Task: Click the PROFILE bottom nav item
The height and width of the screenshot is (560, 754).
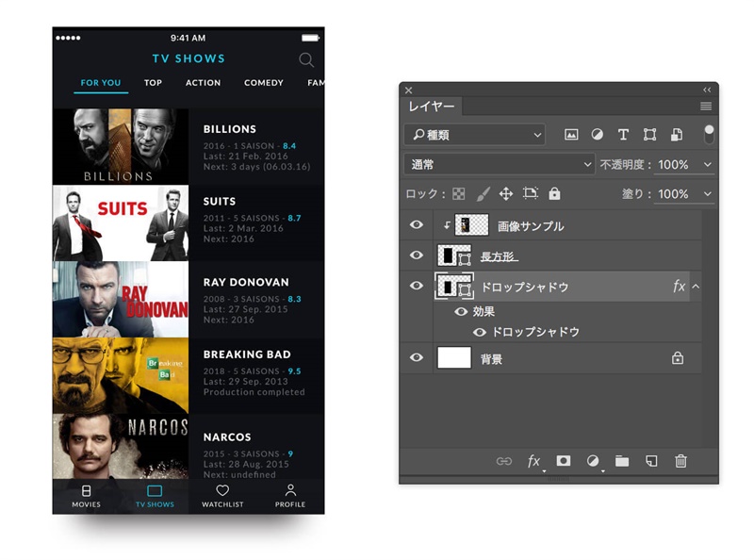Action: [x=290, y=497]
